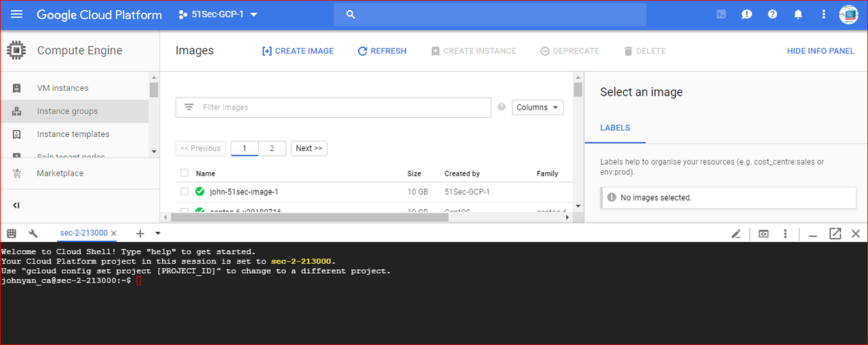Select Instance templates in sidebar
Screen dimensions: 868x345
pos(75,134)
